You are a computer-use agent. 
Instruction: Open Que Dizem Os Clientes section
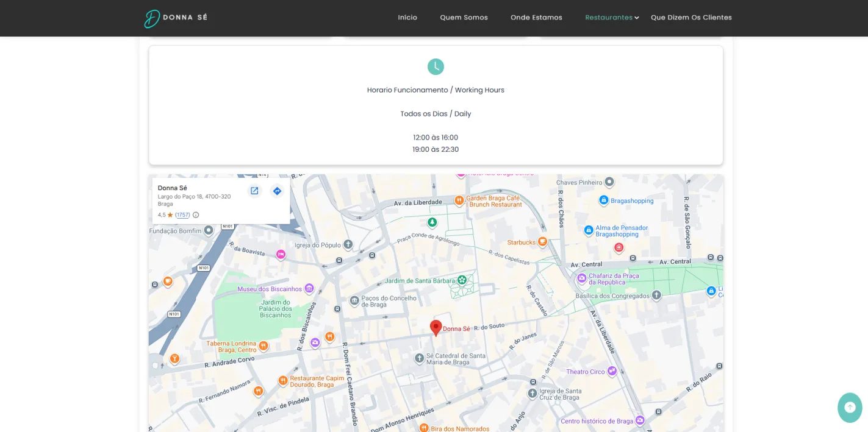pos(691,18)
